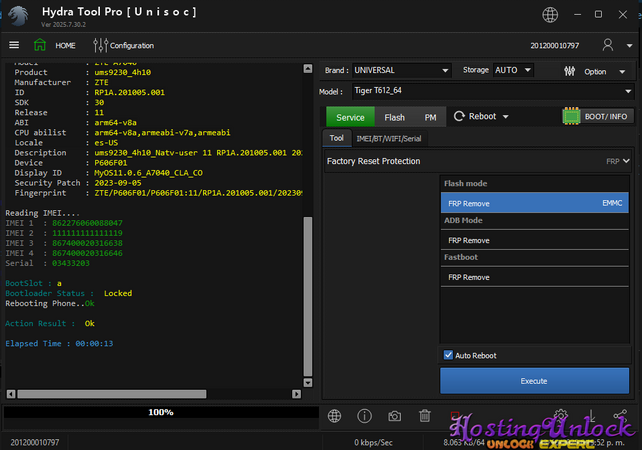The width and height of the screenshot is (642, 450).
Task: Click the HOME toolbar button
Action: point(55,45)
